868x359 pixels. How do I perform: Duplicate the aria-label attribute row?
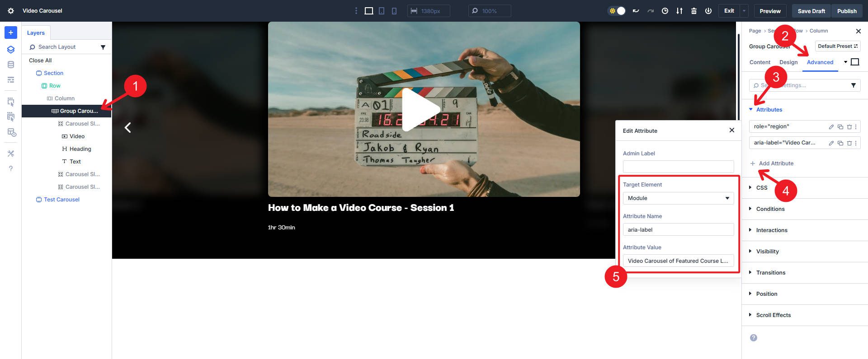[x=840, y=143]
